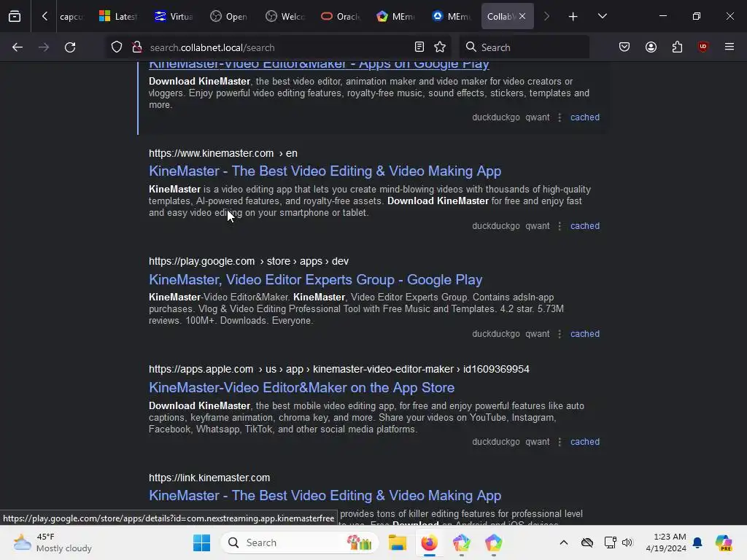Open File Explorer from taskbar

tap(398, 542)
